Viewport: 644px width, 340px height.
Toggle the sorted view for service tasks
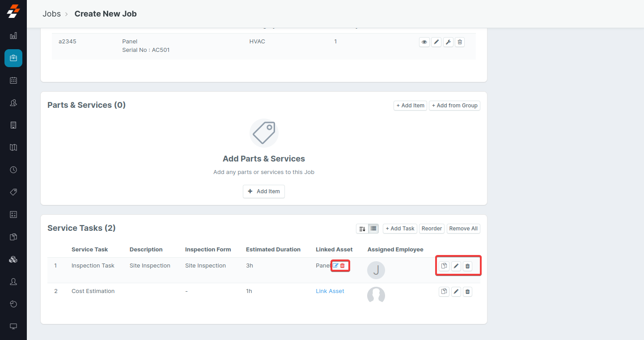tap(362, 229)
